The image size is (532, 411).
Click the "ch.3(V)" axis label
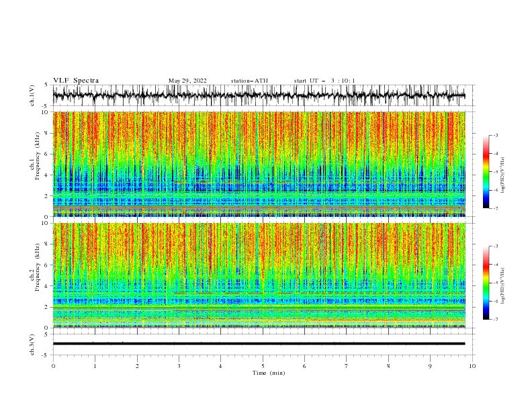32,345
